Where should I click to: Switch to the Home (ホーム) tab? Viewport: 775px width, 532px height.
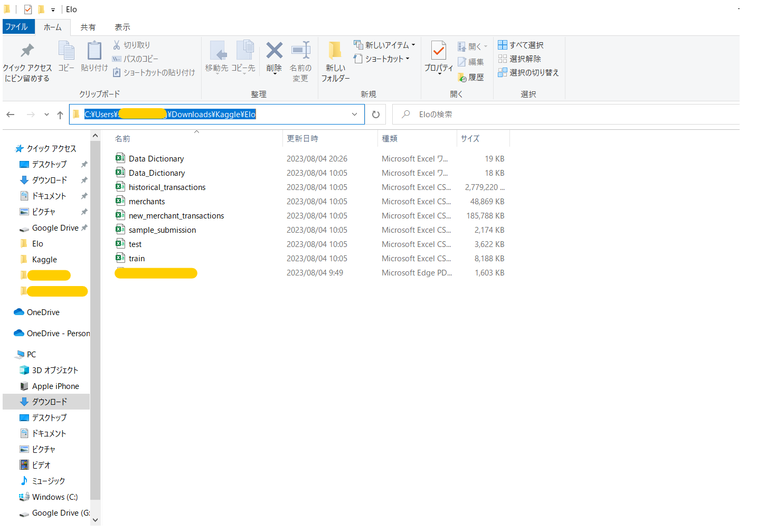52,27
